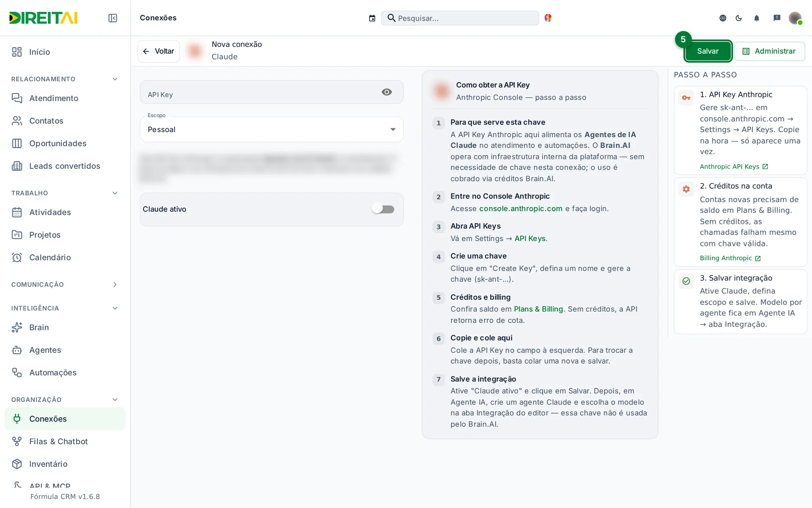
Task: Open Projetos in the sidebar
Action: pos(65,235)
